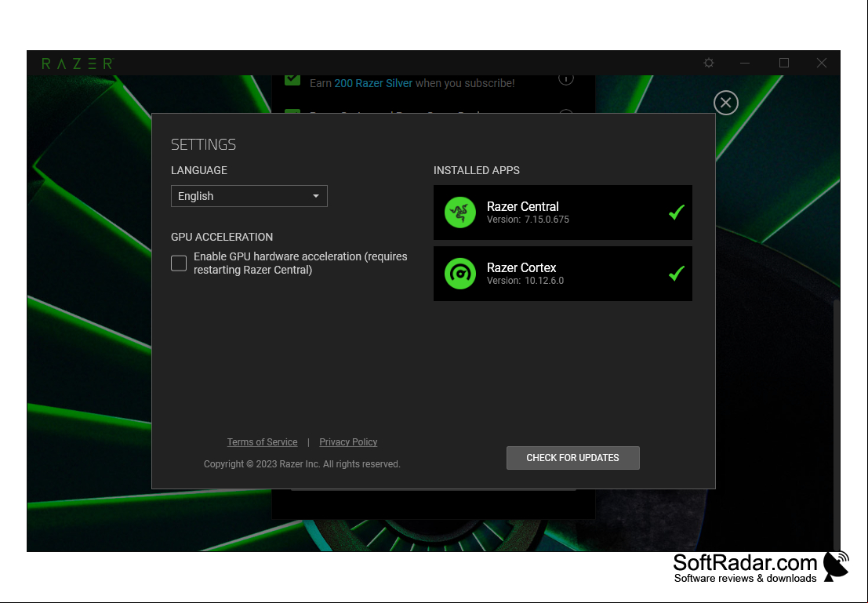Click the Copyright 2023 Razer Inc. text
868x603 pixels.
302,464
